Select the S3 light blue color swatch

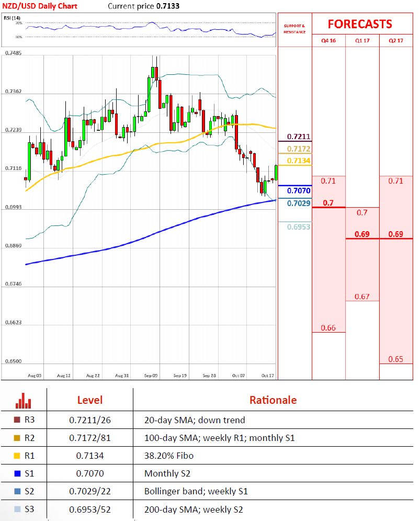click(17, 509)
